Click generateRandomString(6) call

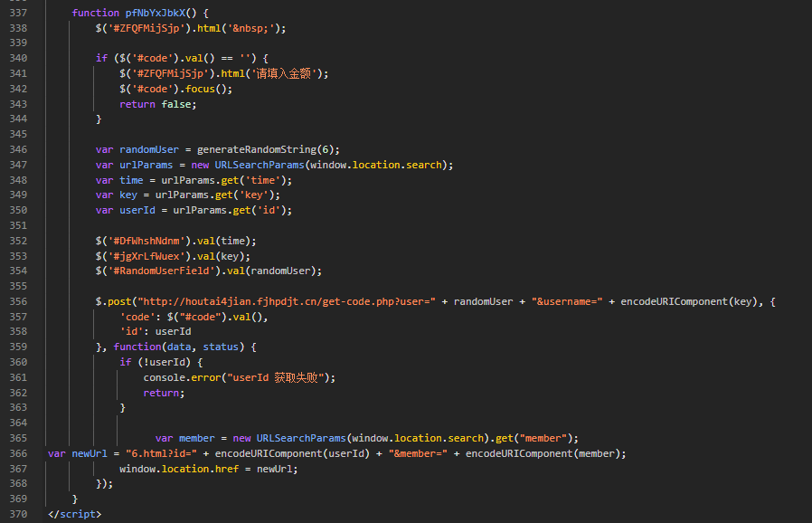(x=265, y=149)
